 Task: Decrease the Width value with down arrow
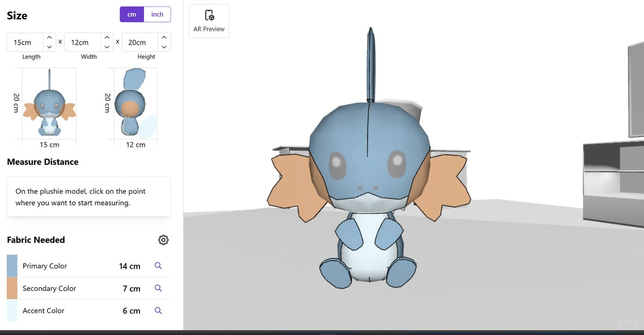coord(107,47)
